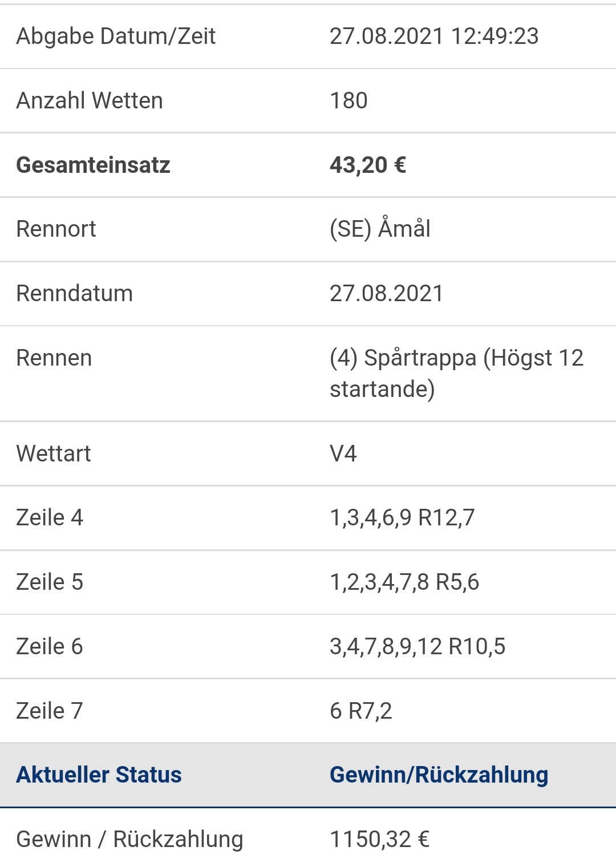Tap the race location (SE) Åmål
The image size is (616, 867).
[380, 228]
